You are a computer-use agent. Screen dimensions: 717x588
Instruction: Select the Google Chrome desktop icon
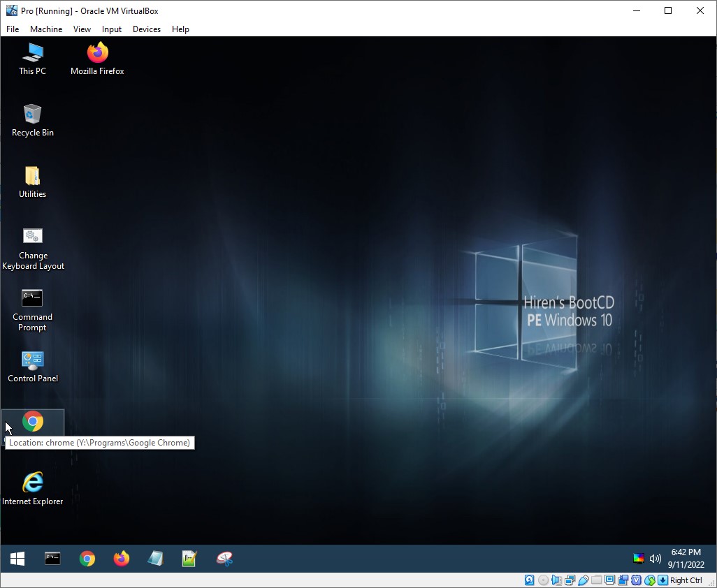(x=32, y=421)
